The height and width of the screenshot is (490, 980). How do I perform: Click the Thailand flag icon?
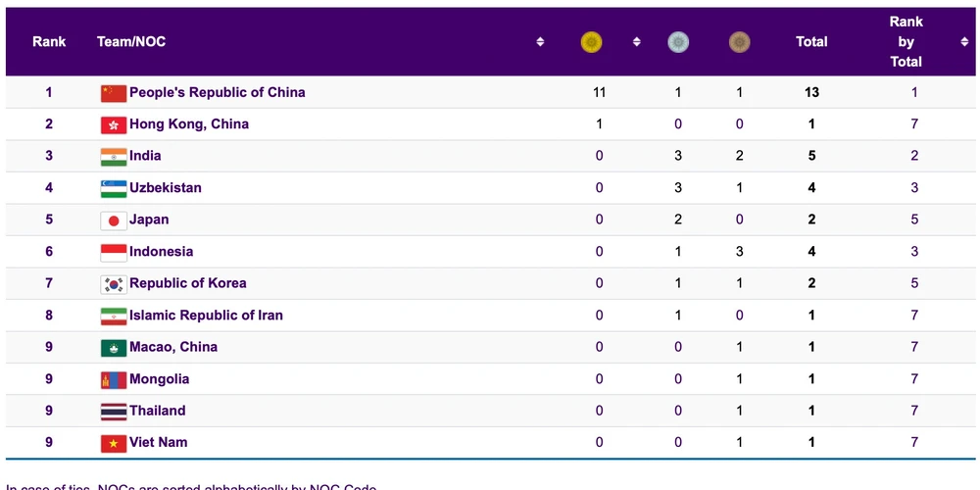click(114, 412)
